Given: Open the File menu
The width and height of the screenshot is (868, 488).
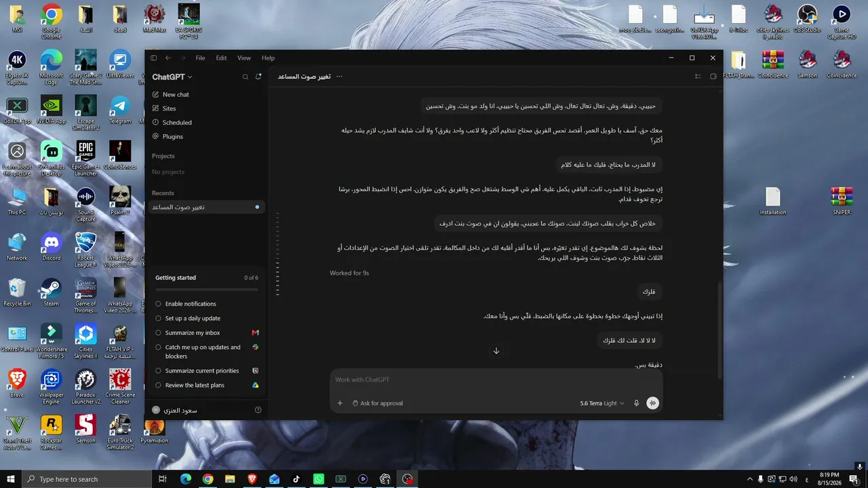Looking at the screenshot, I should (x=201, y=58).
